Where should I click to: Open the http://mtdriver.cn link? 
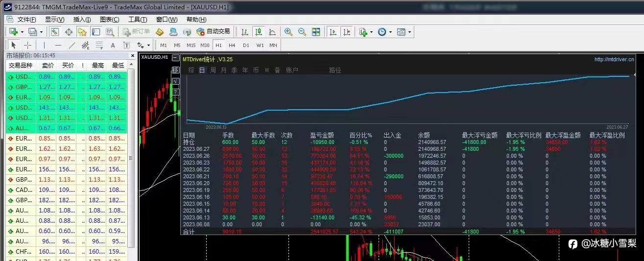[614, 59]
